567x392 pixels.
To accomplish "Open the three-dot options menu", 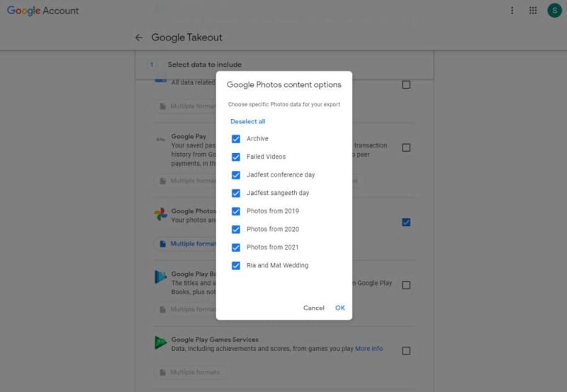I will [512, 11].
